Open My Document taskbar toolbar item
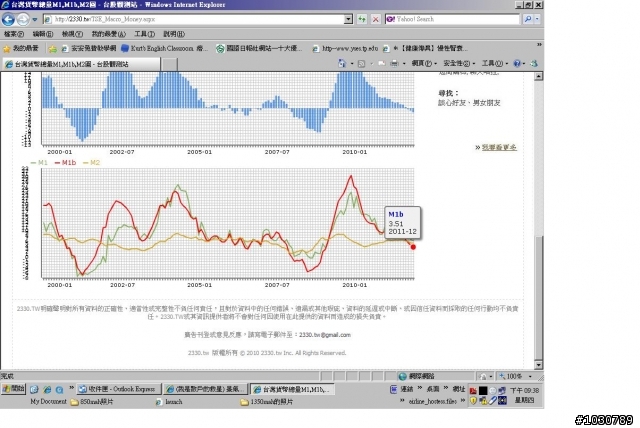 pos(48,401)
